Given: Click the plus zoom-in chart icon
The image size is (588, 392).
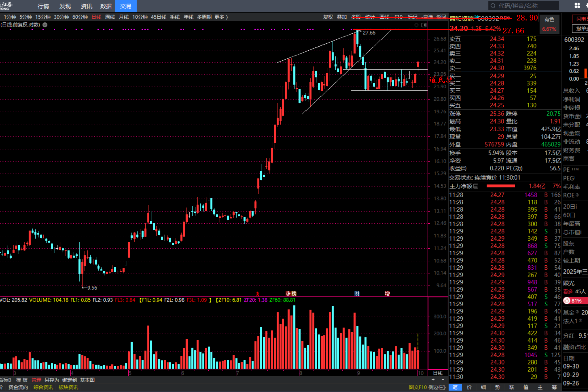Looking at the screenshot, I should tap(433, 380).
